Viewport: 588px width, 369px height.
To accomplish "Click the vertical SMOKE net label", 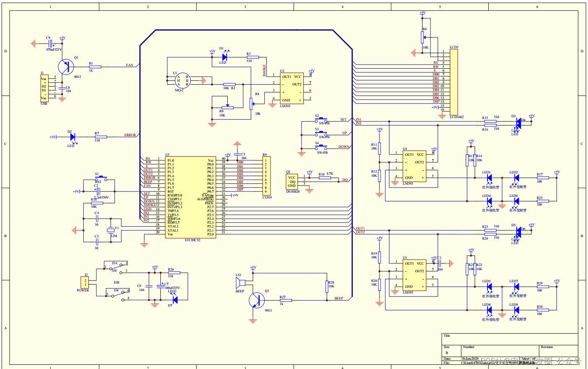I will coord(264,70).
